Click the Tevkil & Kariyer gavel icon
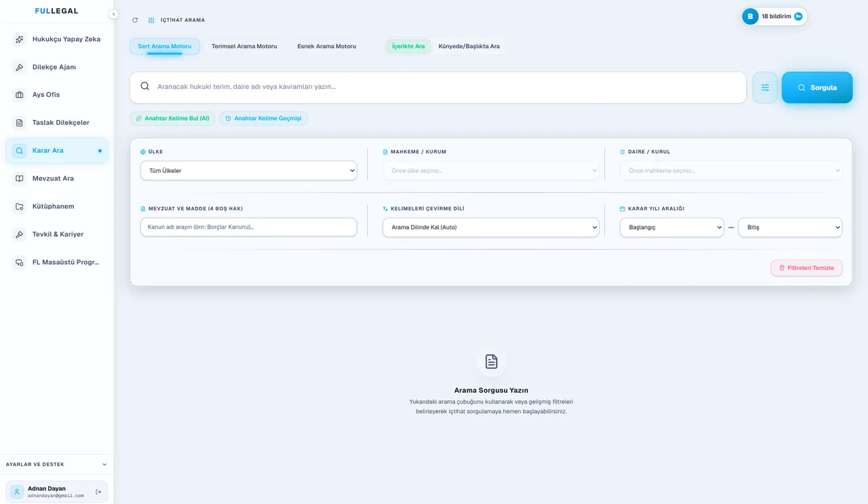 20,234
